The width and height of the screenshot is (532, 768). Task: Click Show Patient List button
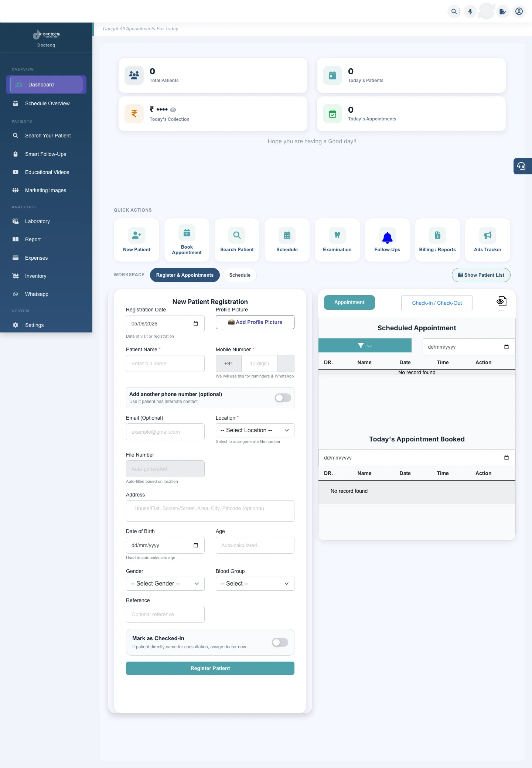(x=481, y=275)
